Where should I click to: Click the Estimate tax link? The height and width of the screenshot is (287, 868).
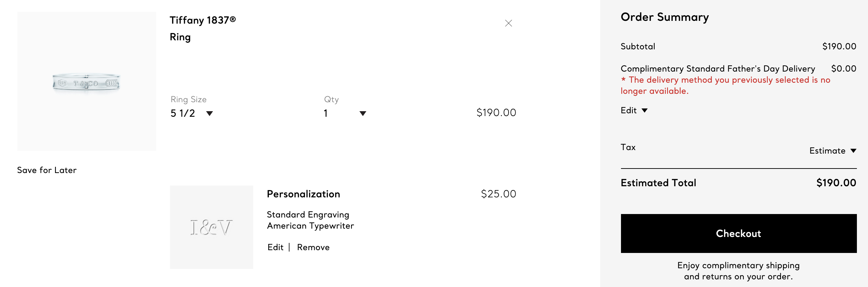(827, 151)
